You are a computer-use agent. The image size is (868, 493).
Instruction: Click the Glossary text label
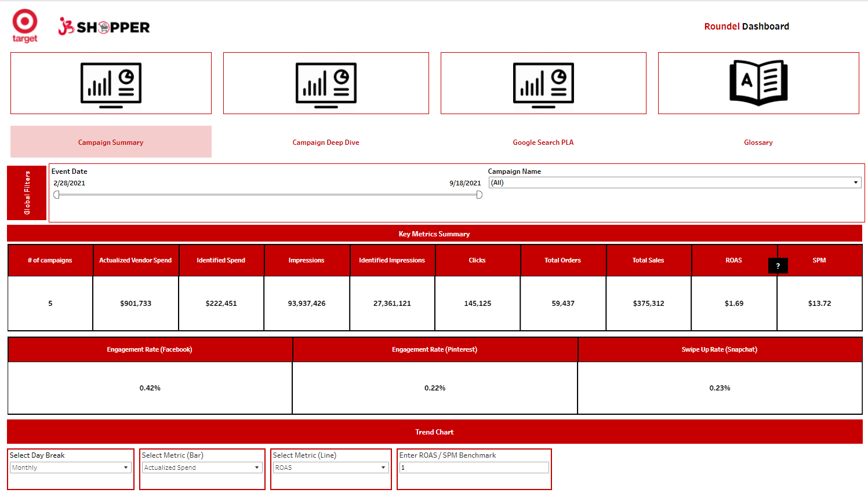pyautogui.click(x=758, y=142)
